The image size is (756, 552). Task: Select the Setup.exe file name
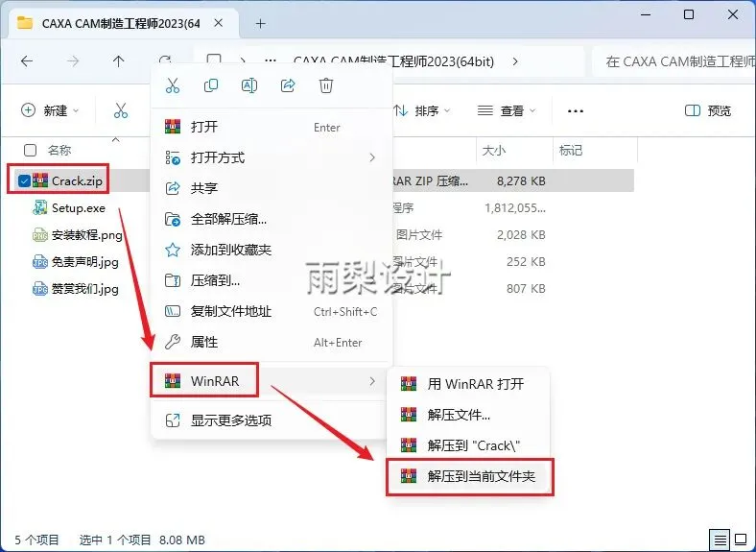tap(78, 208)
